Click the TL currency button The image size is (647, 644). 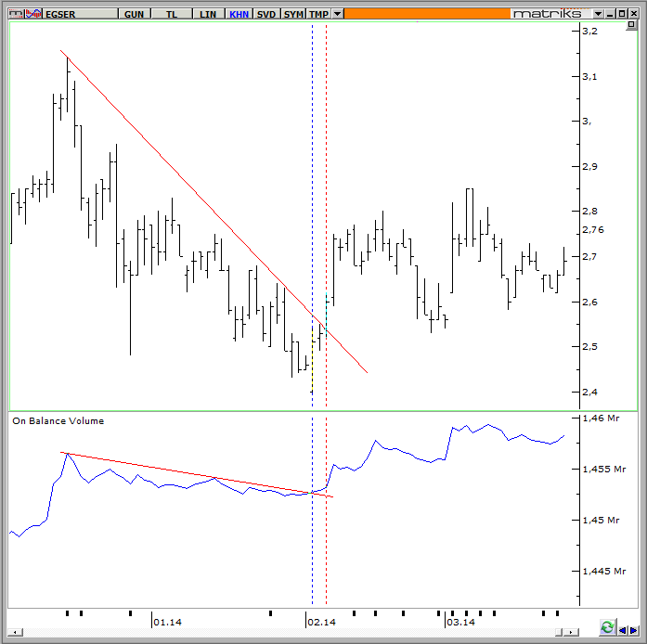tap(171, 14)
